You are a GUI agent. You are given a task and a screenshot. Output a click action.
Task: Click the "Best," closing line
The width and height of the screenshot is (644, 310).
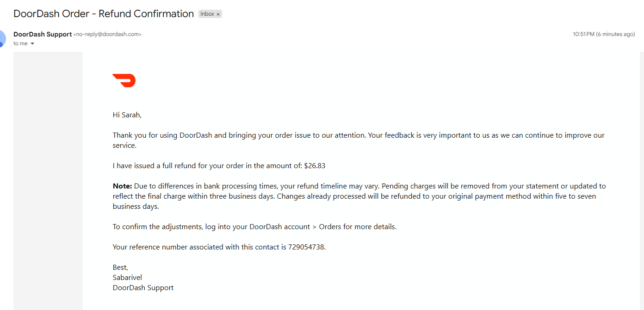[x=120, y=267]
